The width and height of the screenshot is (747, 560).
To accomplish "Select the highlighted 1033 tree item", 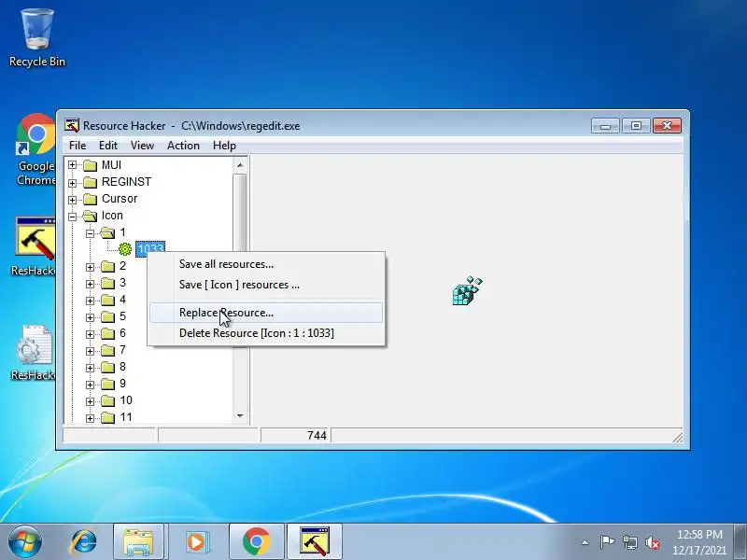I will point(150,248).
